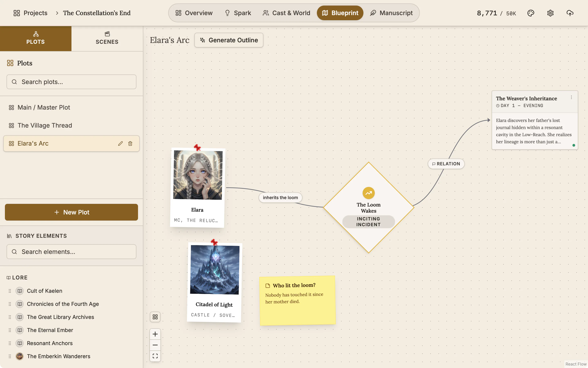Grab the drag handle for Resonant Anchors
Screen dimensions: 588x368
[x=10, y=343]
